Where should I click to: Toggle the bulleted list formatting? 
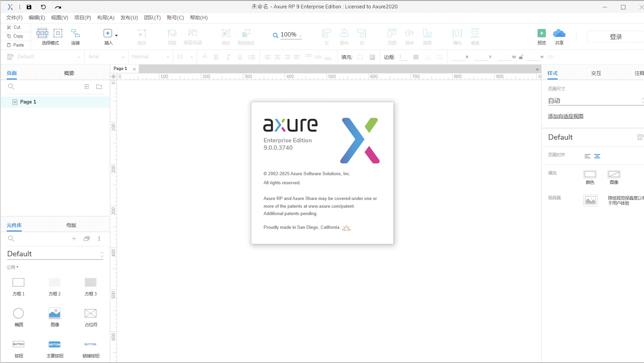(251, 57)
